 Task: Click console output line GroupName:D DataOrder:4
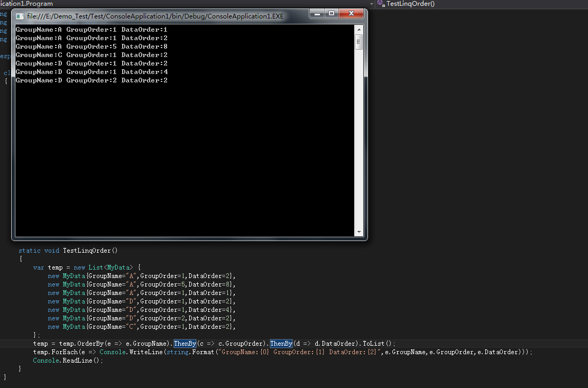pyautogui.click(x=91, y=71)
